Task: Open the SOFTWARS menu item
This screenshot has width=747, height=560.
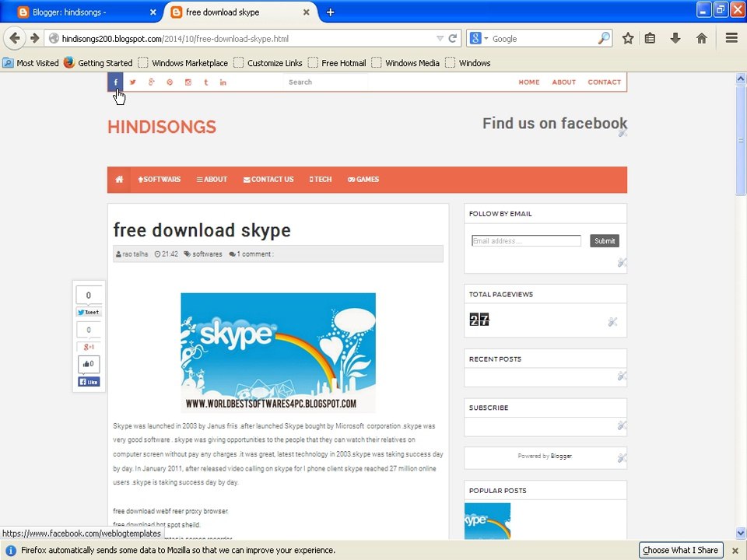Action: (159, 180)
